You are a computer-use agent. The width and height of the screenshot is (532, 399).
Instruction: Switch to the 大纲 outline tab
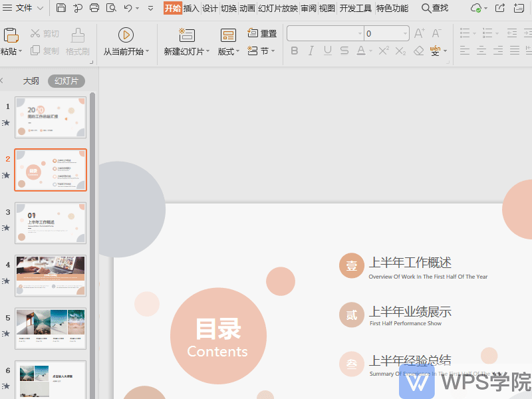[31, 80]
